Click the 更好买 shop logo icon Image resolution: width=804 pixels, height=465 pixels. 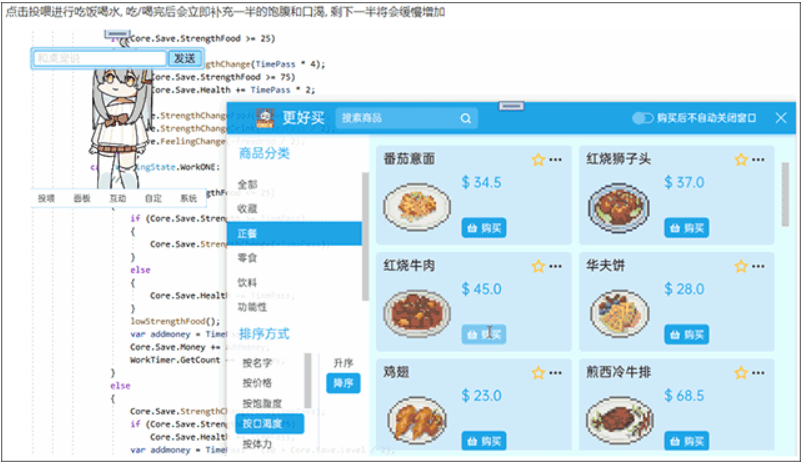coord(265,118)
